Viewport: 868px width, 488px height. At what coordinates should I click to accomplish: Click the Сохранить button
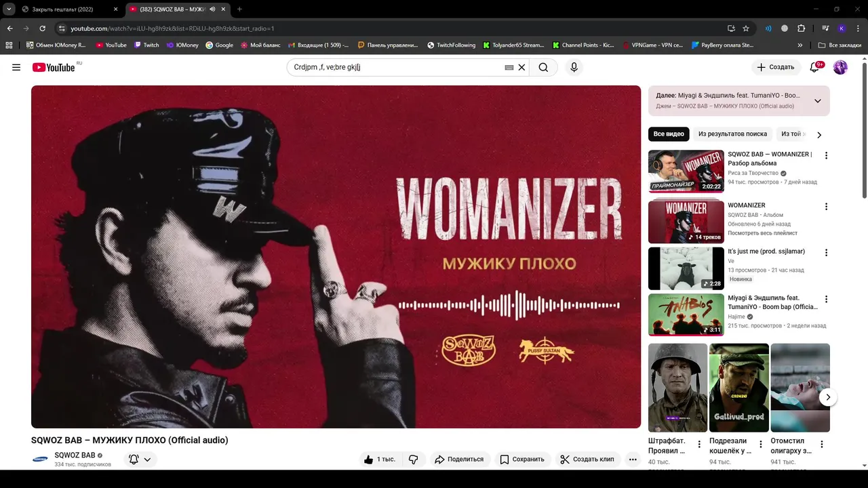pos(522,459)
